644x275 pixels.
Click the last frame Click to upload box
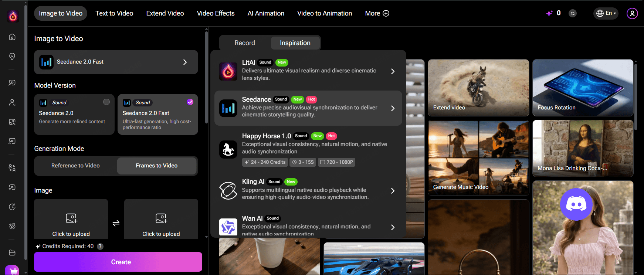click(161, 219)
